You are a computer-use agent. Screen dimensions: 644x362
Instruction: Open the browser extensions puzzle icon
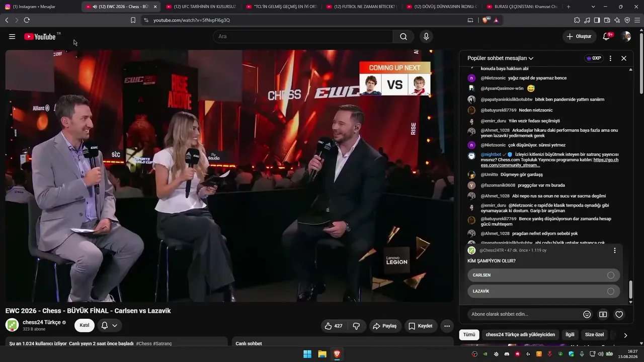[577, 20]
